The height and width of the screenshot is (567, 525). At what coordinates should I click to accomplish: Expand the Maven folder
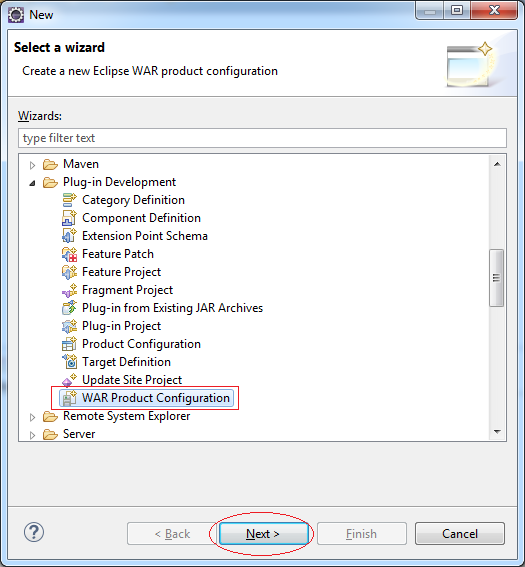click(33, 165)
